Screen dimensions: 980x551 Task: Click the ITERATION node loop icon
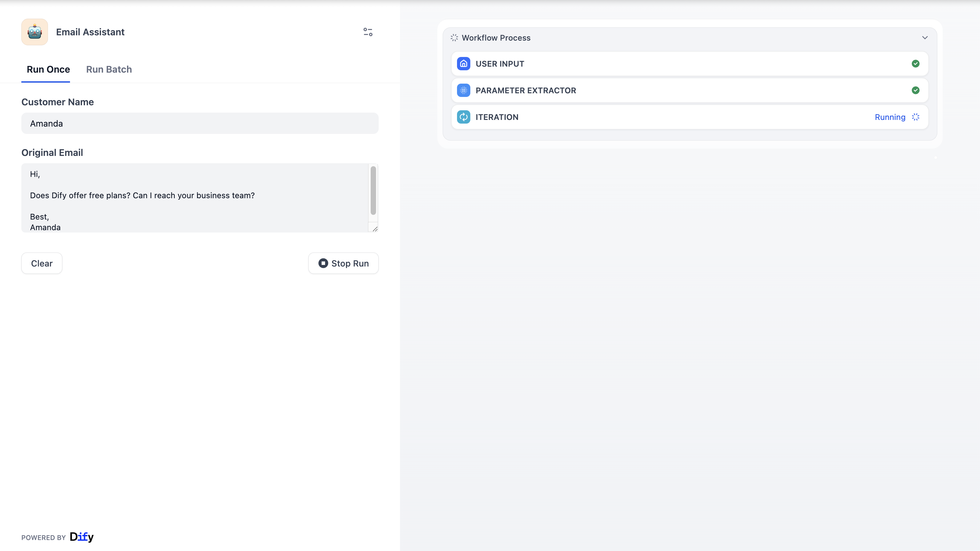pyautogui.click(x=463, y=117)
